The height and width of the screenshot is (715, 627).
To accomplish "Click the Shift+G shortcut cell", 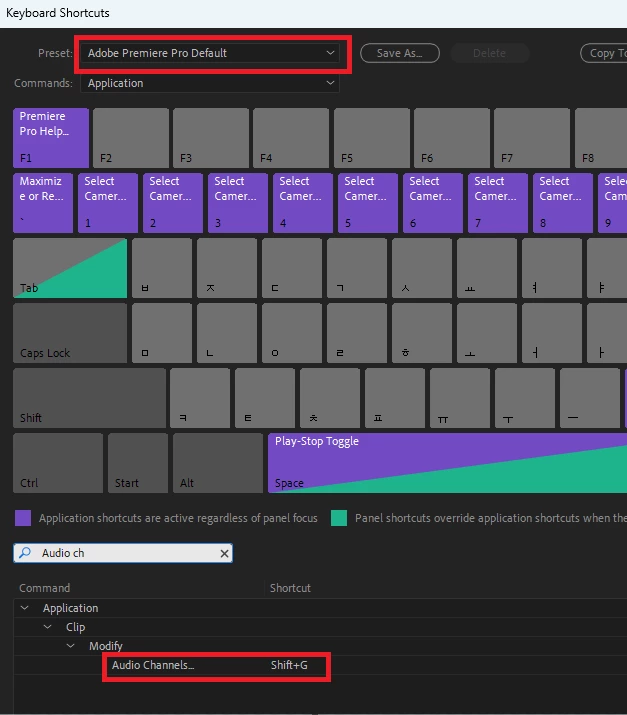I will [x=289, y=665].
